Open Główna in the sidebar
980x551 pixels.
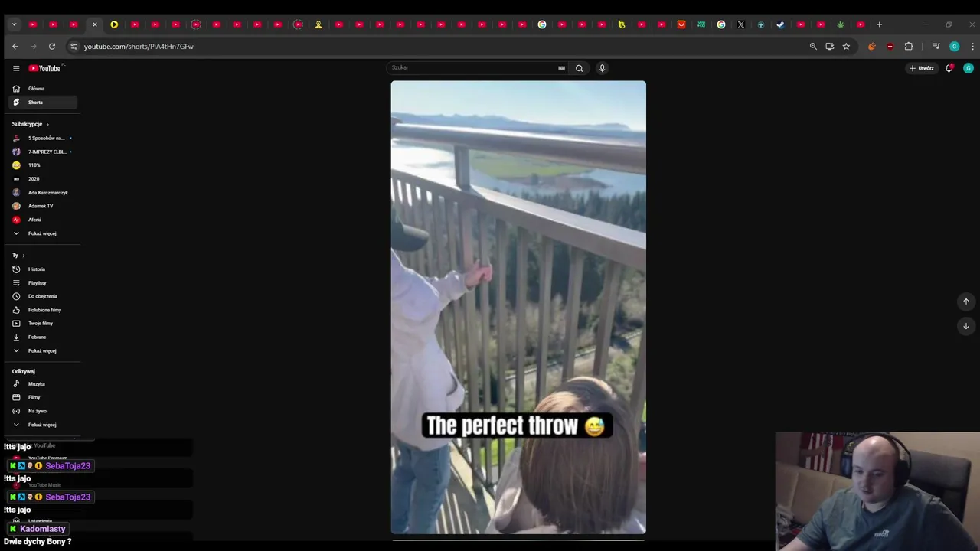43,89
